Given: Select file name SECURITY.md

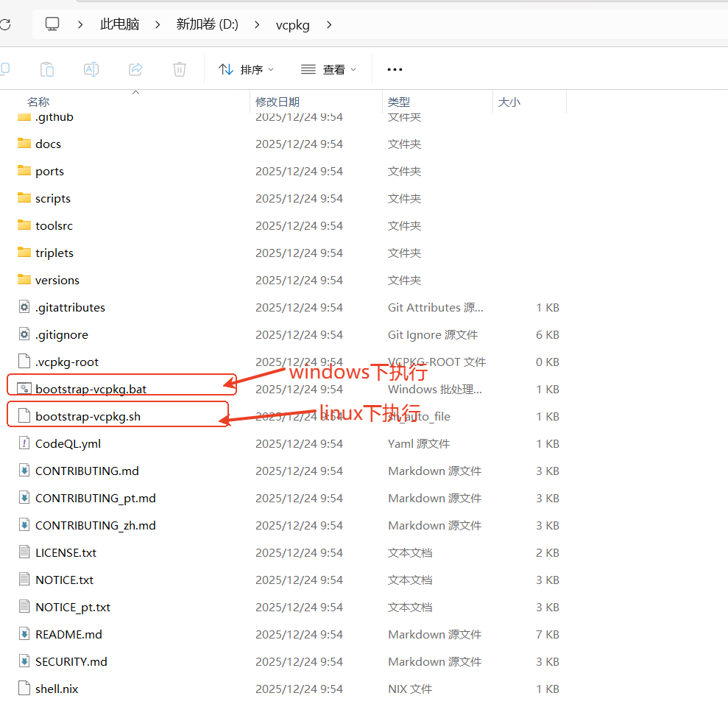Looking at the screenshot, I should pos(71,662).
